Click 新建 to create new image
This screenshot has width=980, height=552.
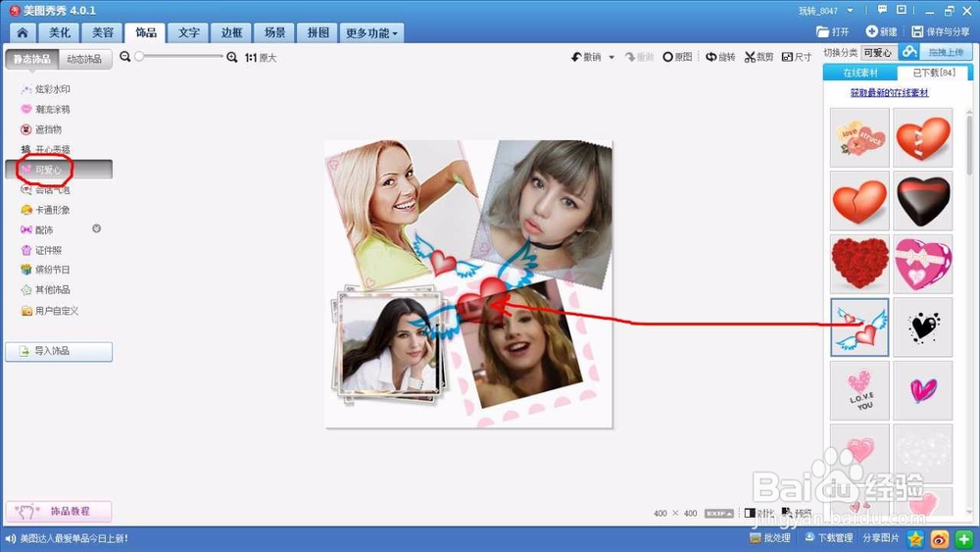[881, 31]
